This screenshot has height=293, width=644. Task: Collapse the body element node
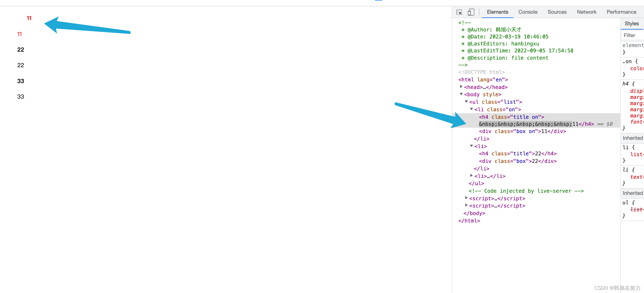(x=461, y=94)
